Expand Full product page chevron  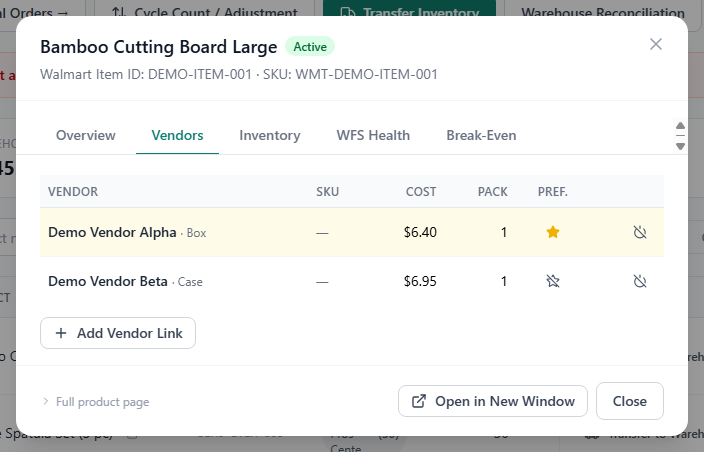(45, 401)
